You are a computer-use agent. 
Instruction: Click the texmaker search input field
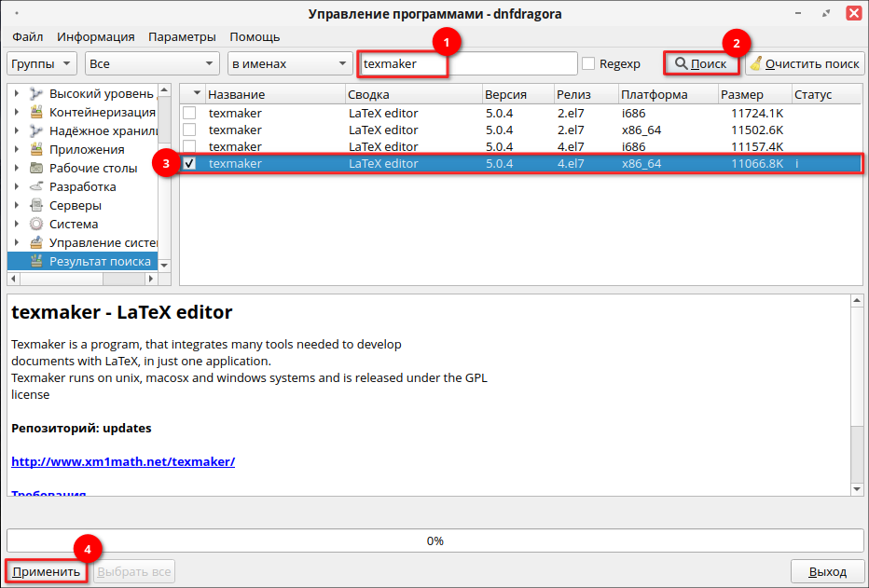coord(468,63)
